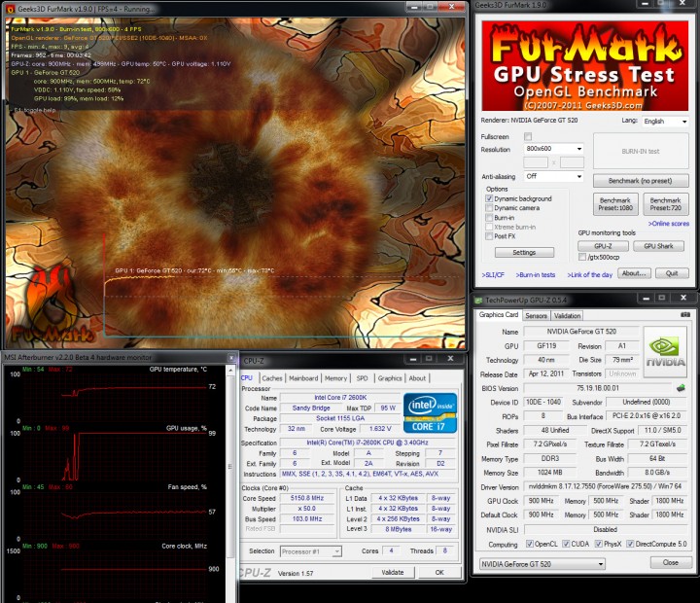Open FurMark Settings

point(524,252)
